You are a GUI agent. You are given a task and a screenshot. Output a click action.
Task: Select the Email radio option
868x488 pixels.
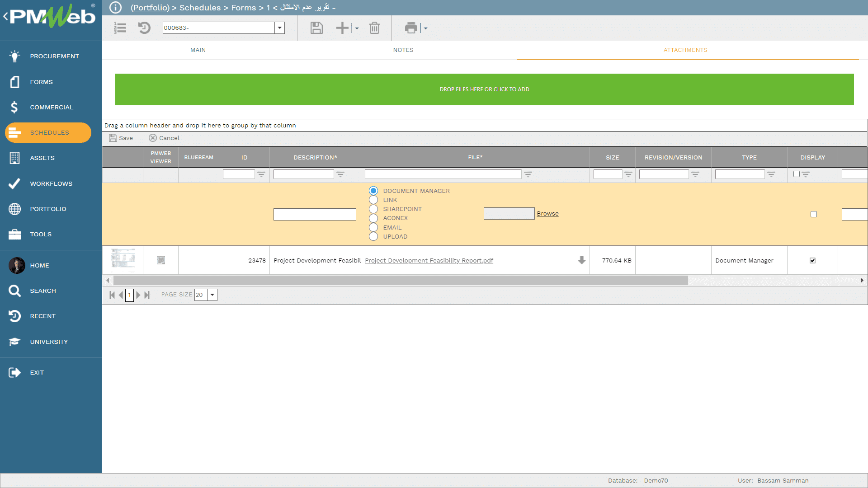pyautogui.click(x=373, y=227)
